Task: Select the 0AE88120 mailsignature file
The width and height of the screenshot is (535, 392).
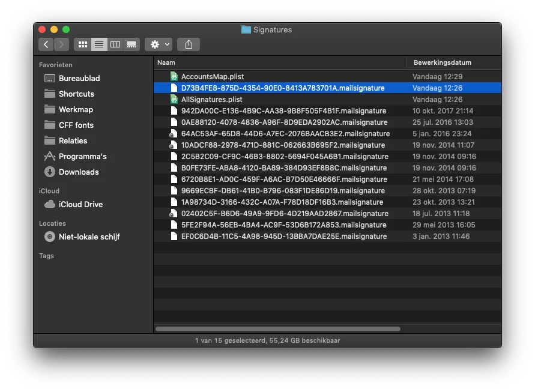Action: click(327, 122)
